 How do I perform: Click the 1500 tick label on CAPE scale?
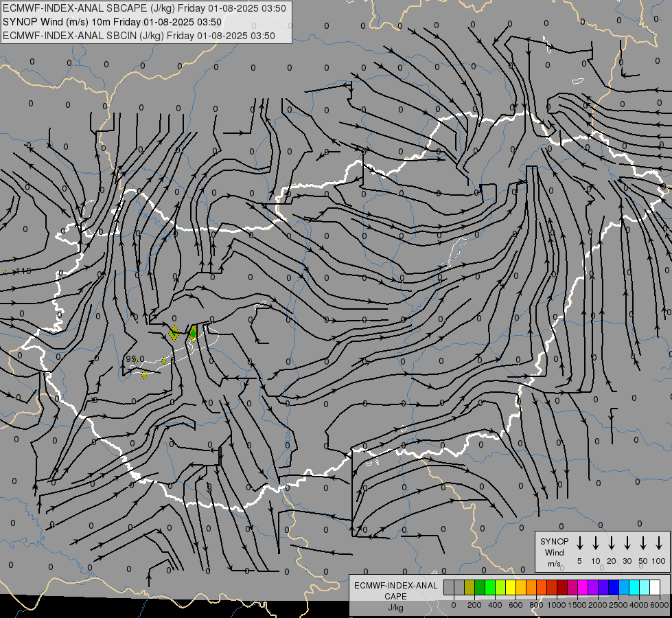pyautogui.click(x=577, y=605)
